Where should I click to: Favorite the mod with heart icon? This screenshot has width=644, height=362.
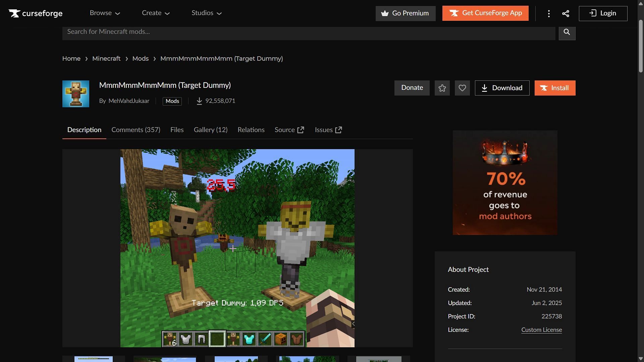click(x=462, y=88)
